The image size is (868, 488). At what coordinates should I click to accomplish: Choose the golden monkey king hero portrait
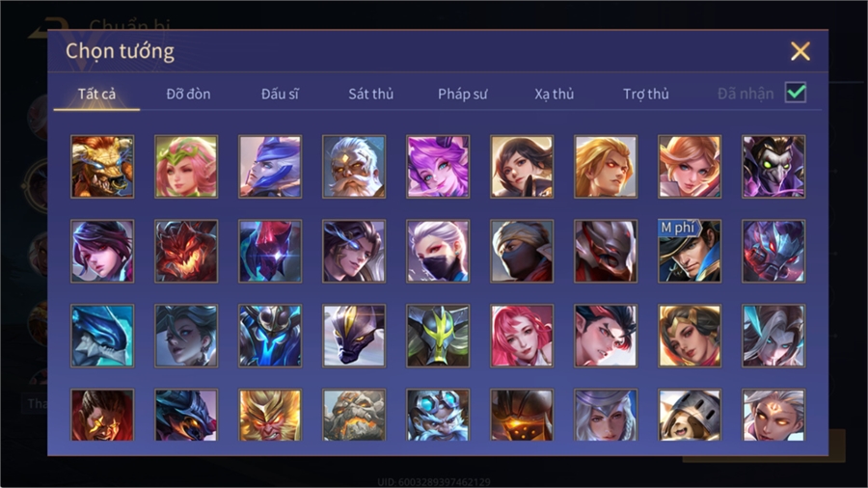[270, 415]
